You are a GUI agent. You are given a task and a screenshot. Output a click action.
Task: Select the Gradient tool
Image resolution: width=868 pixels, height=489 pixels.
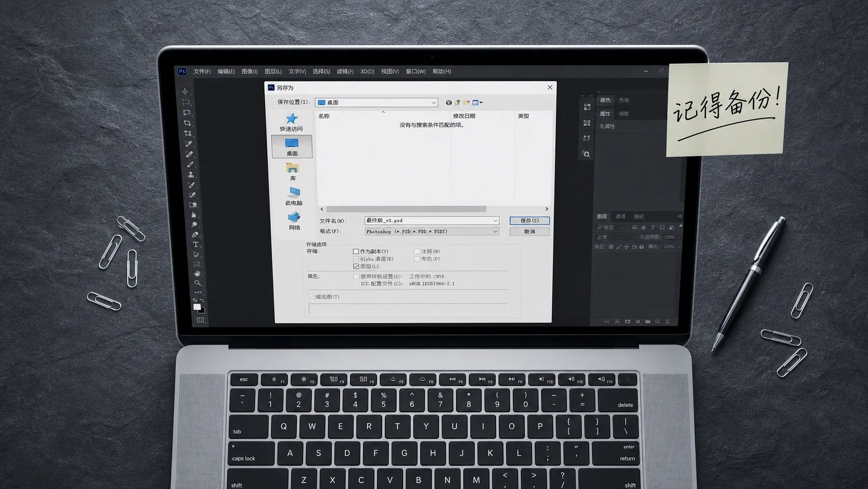coord(193,205)
